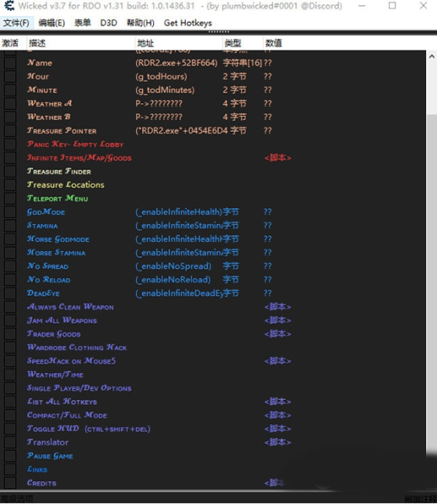Tick the Pause Game checkbox
This screenshot has height=504, width=437.
(x=10, y=456)
